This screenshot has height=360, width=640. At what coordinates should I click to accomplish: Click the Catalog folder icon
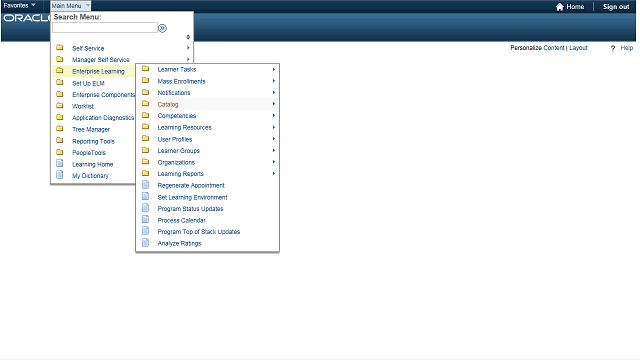(x=145, y=104)
